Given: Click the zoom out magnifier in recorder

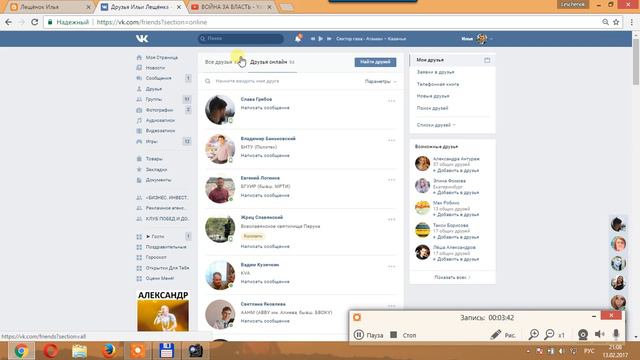Looking at the screenshot, I should click(549, 335).
